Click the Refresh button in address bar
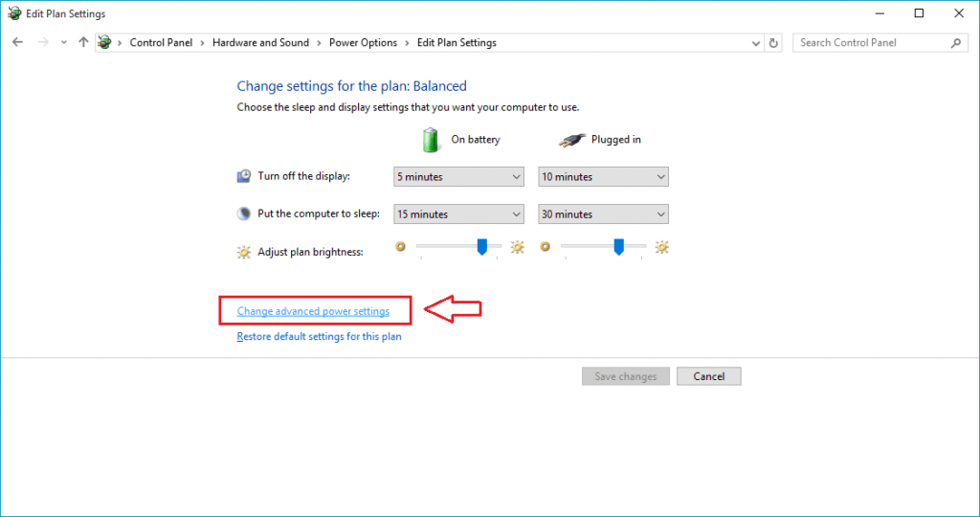980x517 pixels. pos(774,42)
